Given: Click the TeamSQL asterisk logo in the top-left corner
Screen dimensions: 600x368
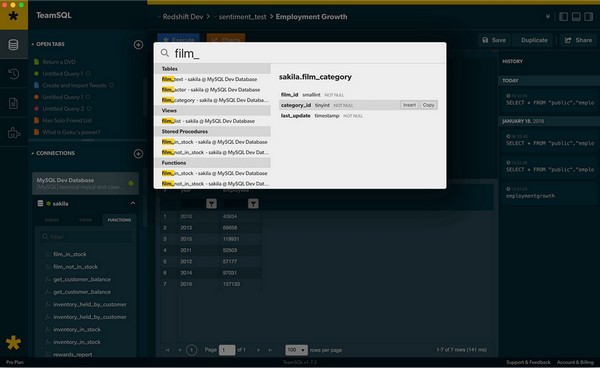Looking at the screenshot, I should click(13, 16).
